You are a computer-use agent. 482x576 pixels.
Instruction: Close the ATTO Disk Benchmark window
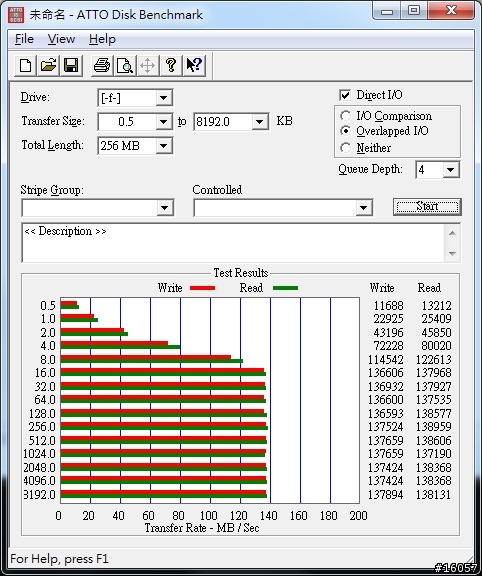tap(451, 11)
